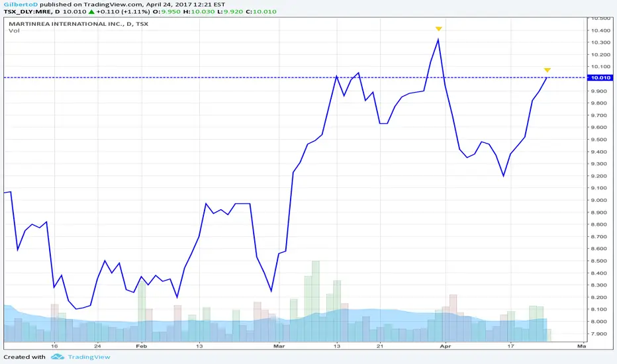Click the TradingView cloud logo icon
617x364 pixels.
pyautogui.click(x=58, y=357)
